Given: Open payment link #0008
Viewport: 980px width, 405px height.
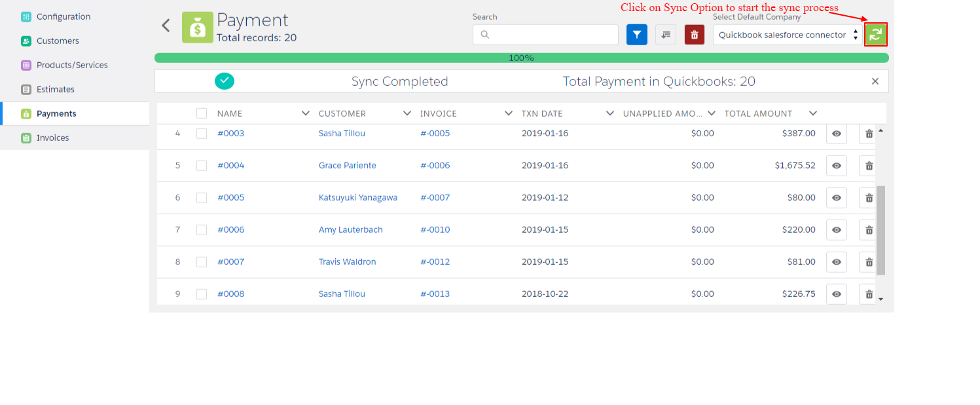Looking at the screenshot, I should click(x=231, y=294).
